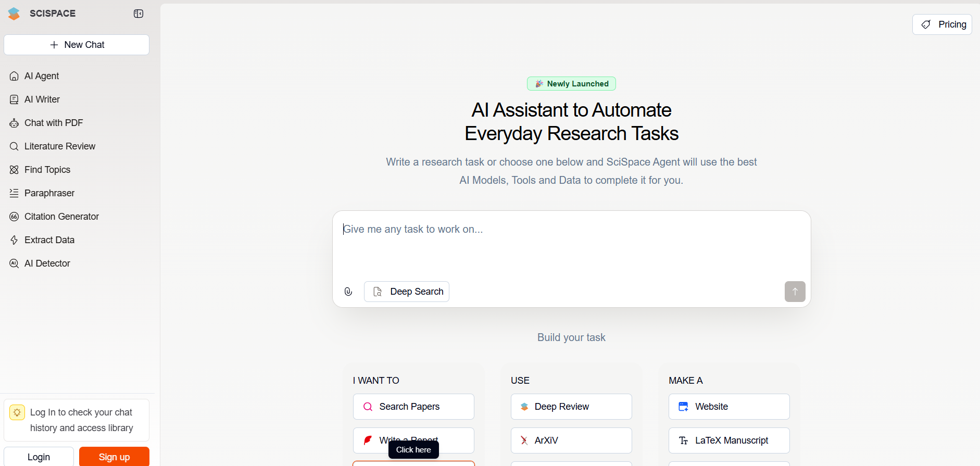Click the attachment paperclip icon
The width and height of the screenshot is (980, 466).
(x=348, y=292)
